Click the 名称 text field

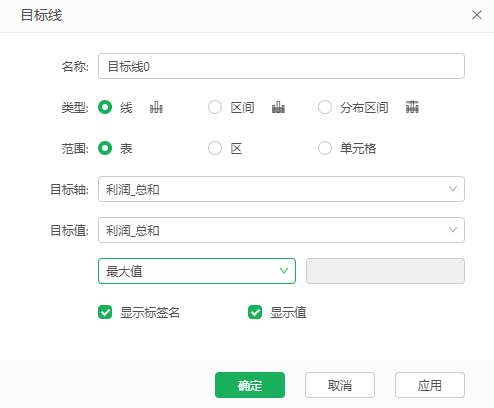[281, 66]
